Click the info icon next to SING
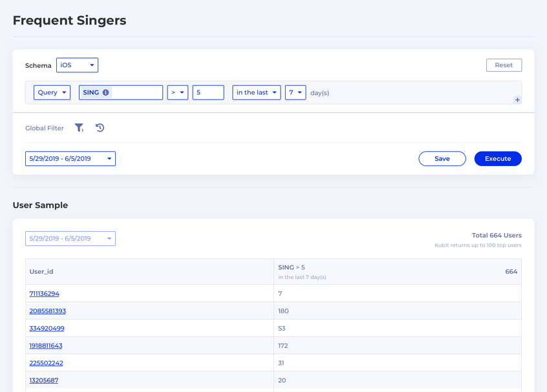The width and height of the screenshot is (547, 392). click(x=105, y=92)
